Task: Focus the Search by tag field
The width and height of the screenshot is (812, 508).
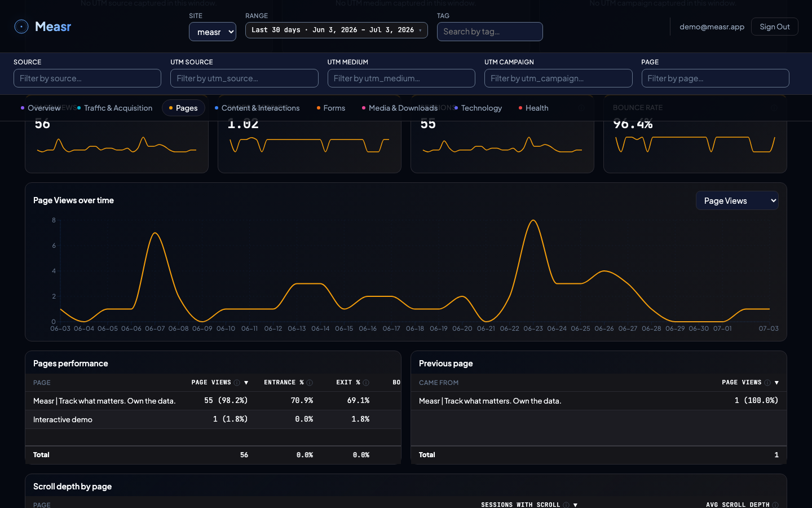Action: pos(490,32)
